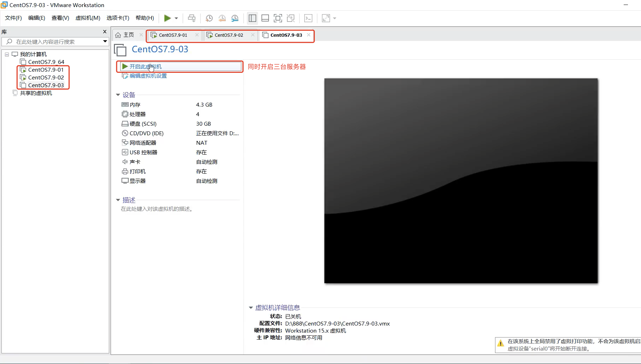Close the CentOS7.9-03 tab
Viewport: 641px width, 364px height.
[x=309, y=35]
